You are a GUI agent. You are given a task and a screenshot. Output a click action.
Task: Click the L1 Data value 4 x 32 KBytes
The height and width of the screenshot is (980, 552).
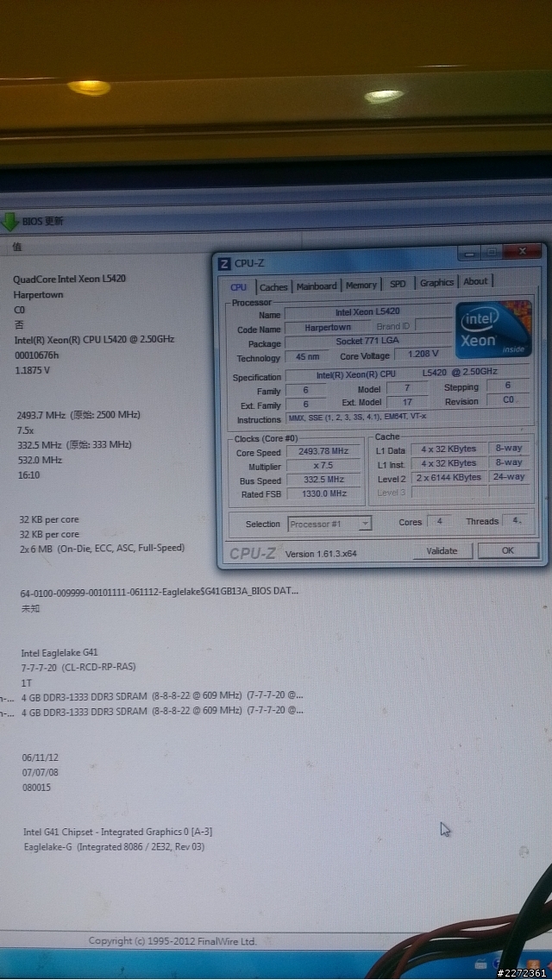pyautogui.click(x=448, y=449)
